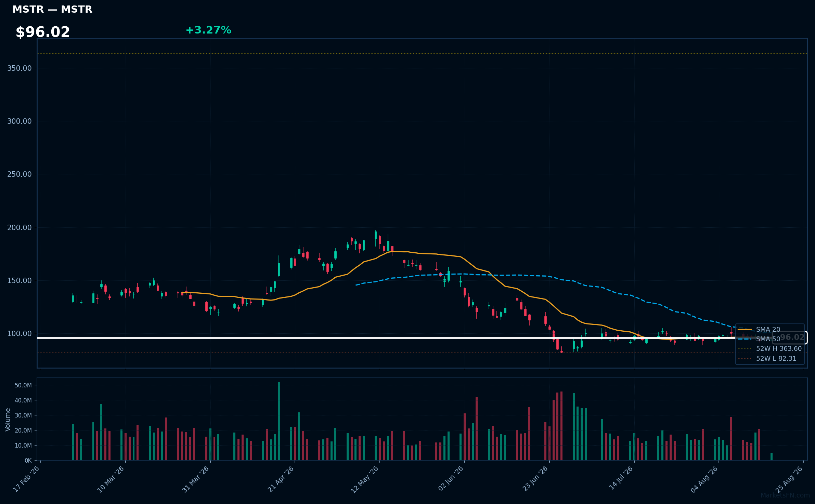Screen dimensions: 815x504
Task: Click the $96.02 current price heading
Action: [43, 32]
